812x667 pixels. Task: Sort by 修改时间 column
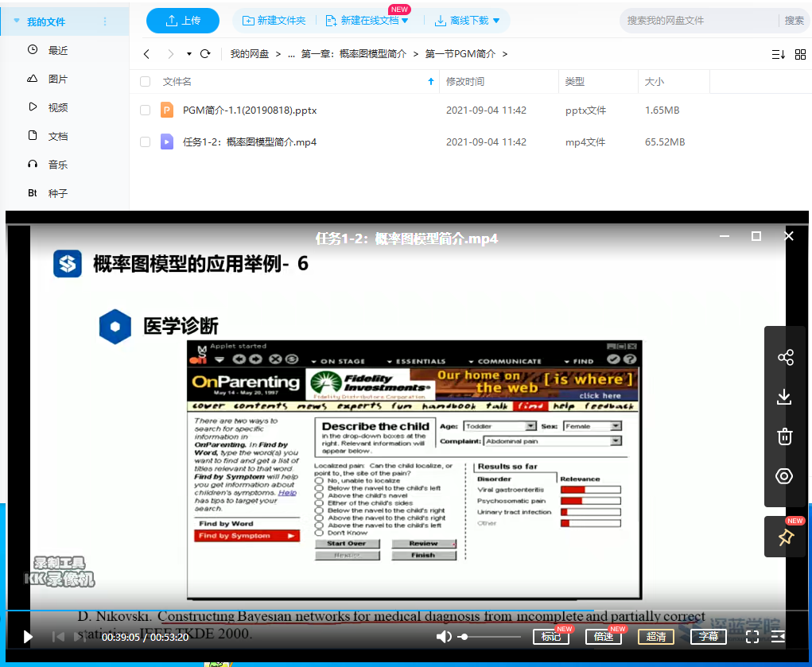[x=465, y=82]
